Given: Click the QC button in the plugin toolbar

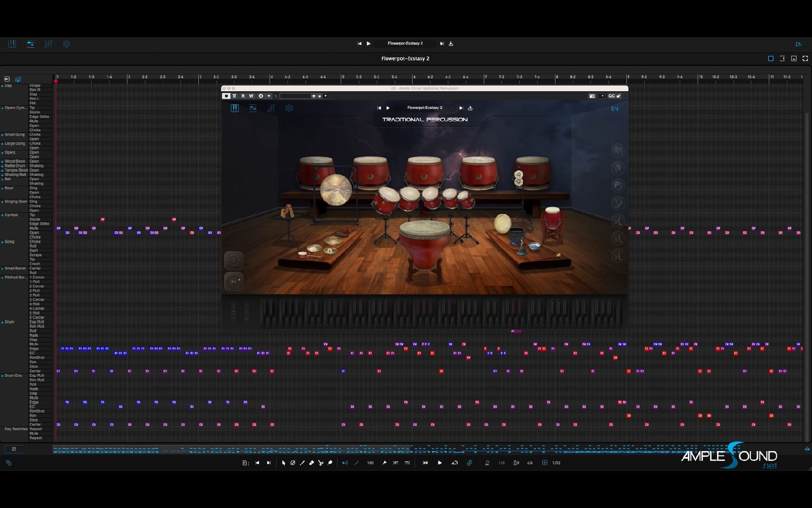Looking at the screenshot, I should 611,96.
